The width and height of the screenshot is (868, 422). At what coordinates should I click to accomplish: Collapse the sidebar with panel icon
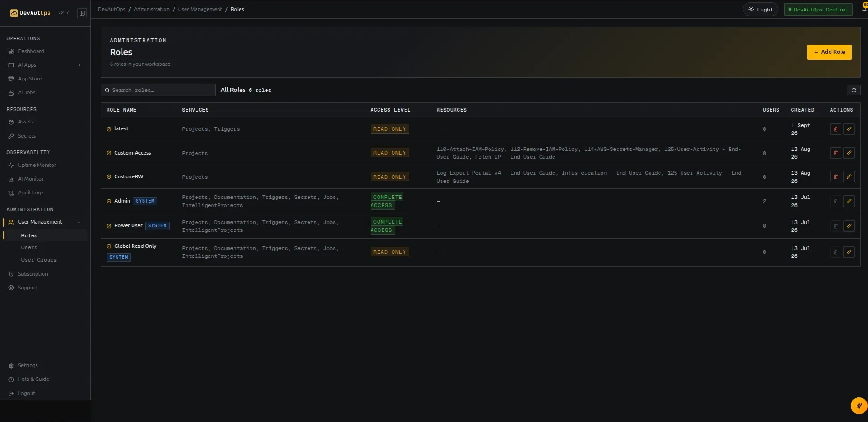pos(82,13)
